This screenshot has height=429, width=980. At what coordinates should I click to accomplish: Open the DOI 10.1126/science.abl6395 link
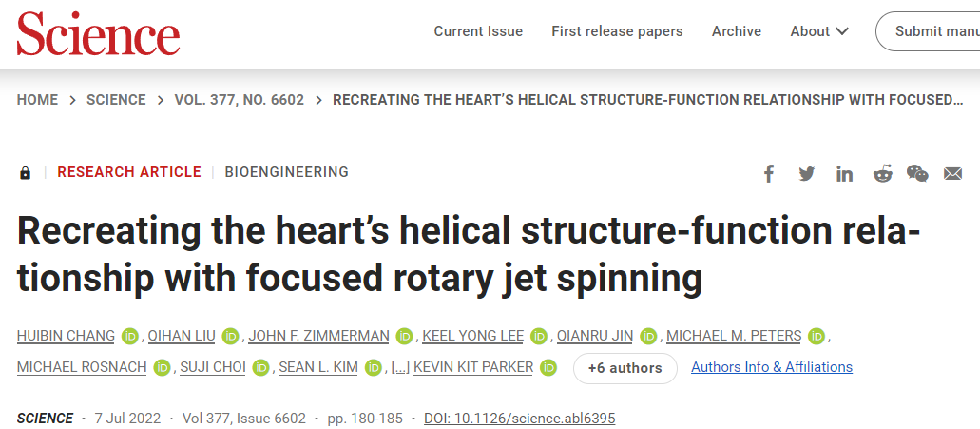click(520, 419)
